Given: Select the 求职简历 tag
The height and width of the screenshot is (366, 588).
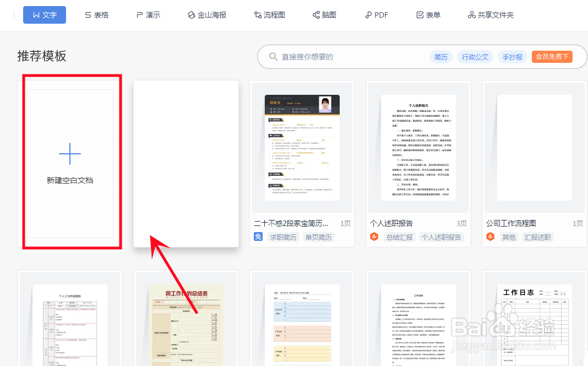Looking at the screenshot, I should [x=283, y=237].
